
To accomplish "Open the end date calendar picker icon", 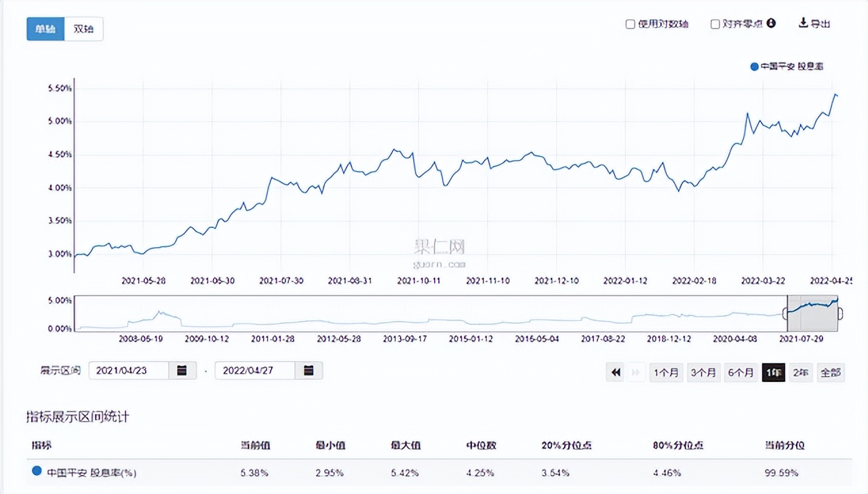I will (309, 370).
